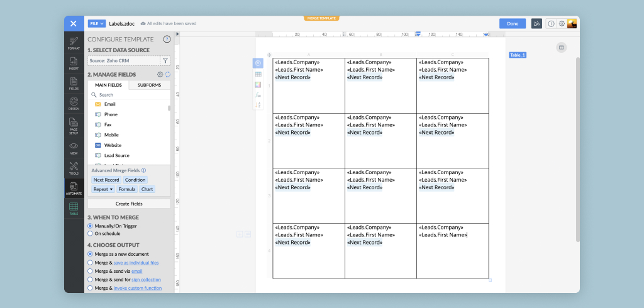Open the user profile avatar
Viewport: 644px width, 308px height.
[572, 24]
